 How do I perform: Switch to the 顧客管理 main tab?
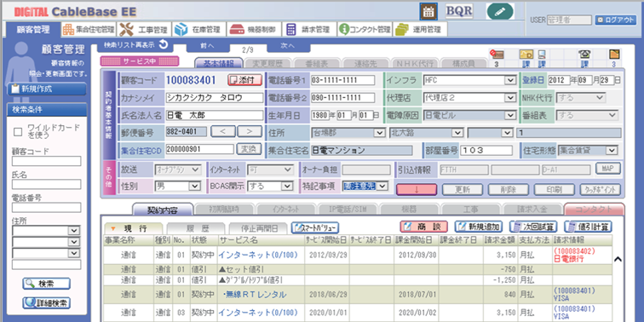(33, 30)
